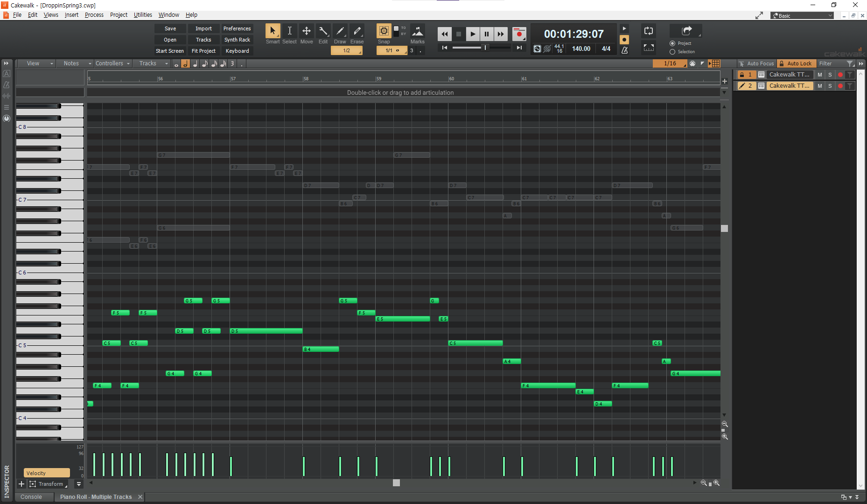Open the Process menu
The height and width of the screenshot is (504, 867).
point(94,15)
